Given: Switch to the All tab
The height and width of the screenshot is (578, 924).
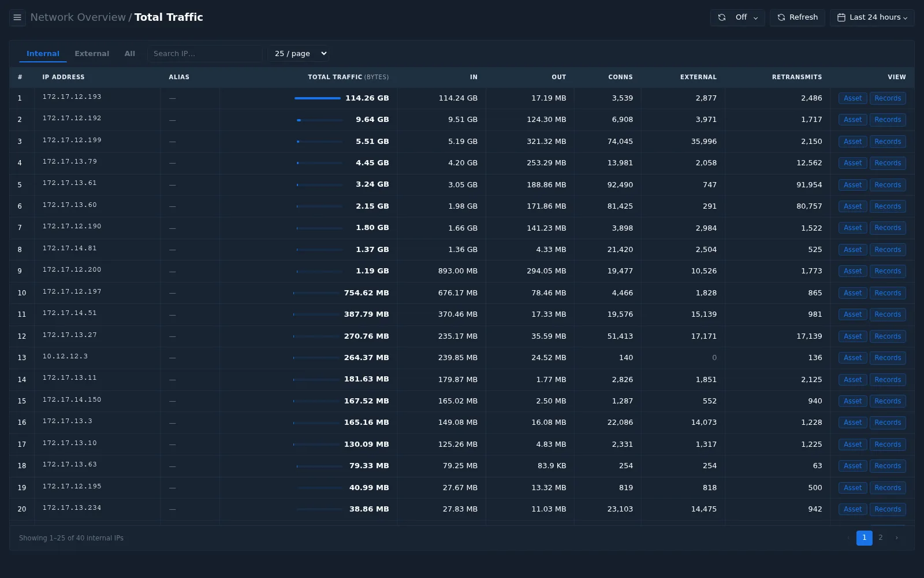Looking at the screenshot, I should click(130, 54).
